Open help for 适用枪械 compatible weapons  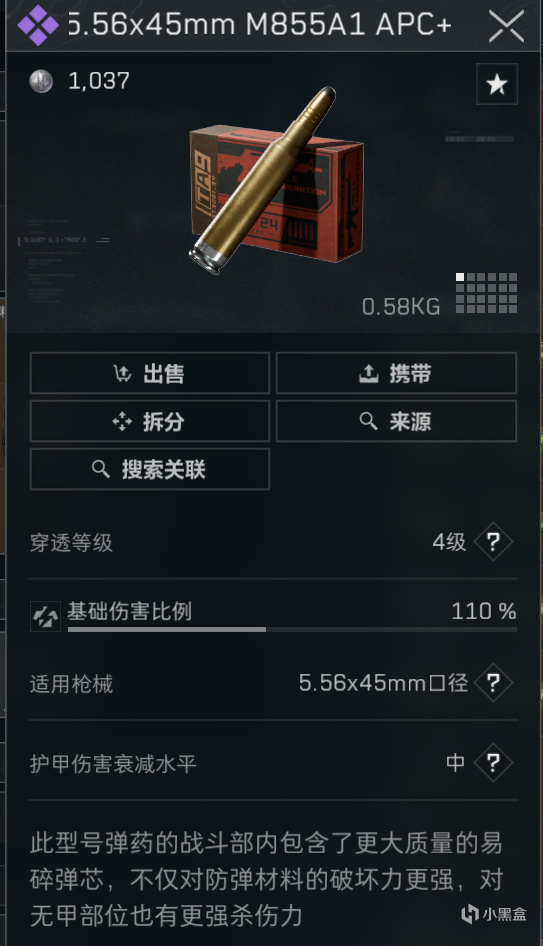coord(493,683)
